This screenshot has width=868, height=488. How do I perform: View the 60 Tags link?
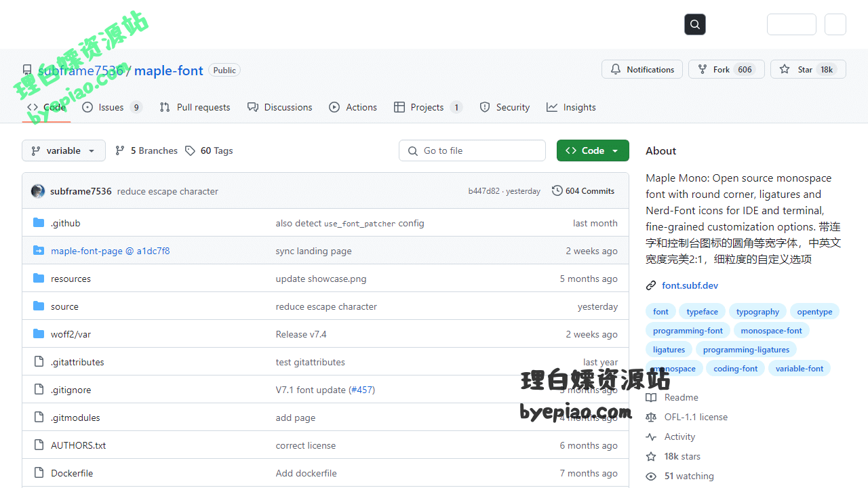209,150
